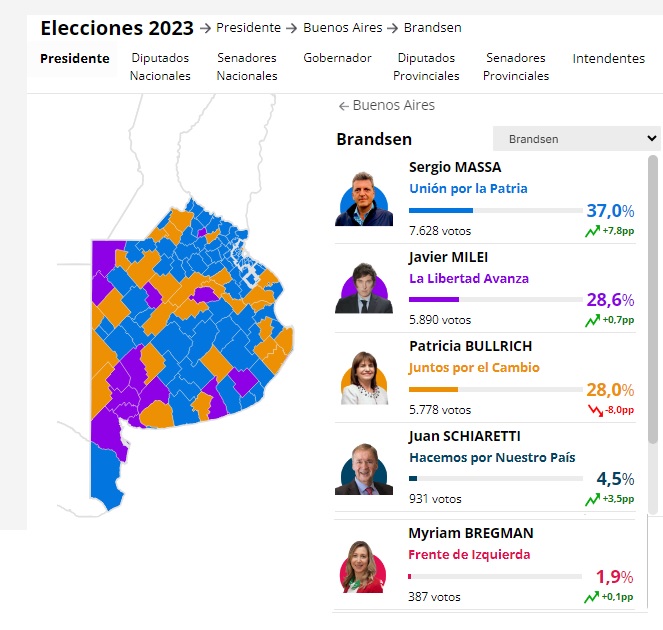Open the Brandsen municipality dropdown
663x630 pixels.
(x=576, y=139)
